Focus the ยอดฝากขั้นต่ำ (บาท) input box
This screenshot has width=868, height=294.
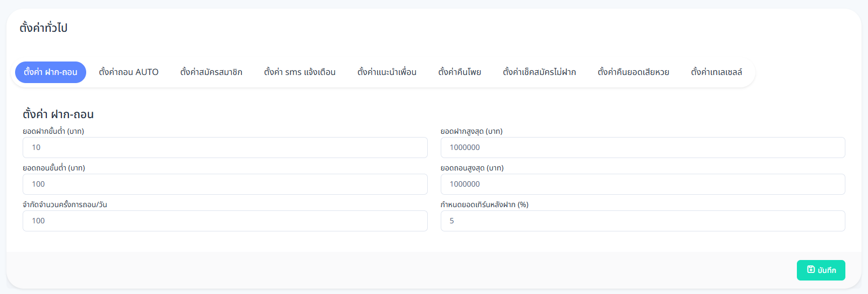point(225,148)
